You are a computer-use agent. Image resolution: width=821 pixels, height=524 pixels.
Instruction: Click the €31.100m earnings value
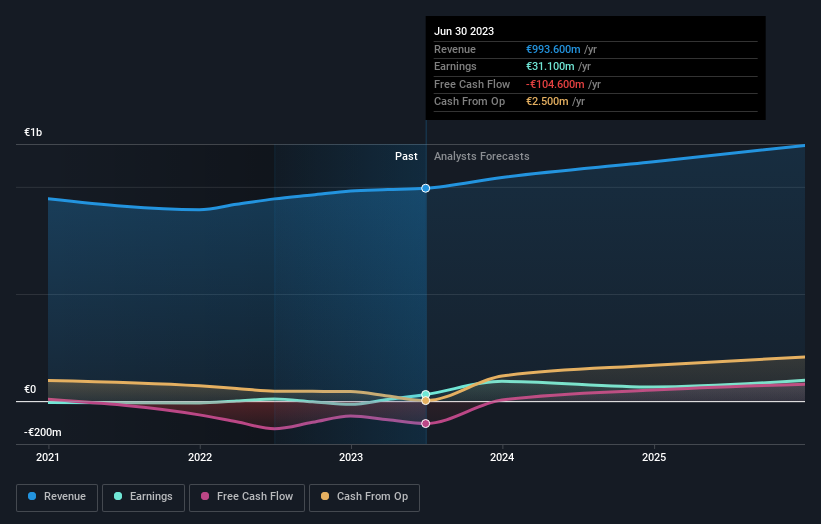click(x=550, y=66)
